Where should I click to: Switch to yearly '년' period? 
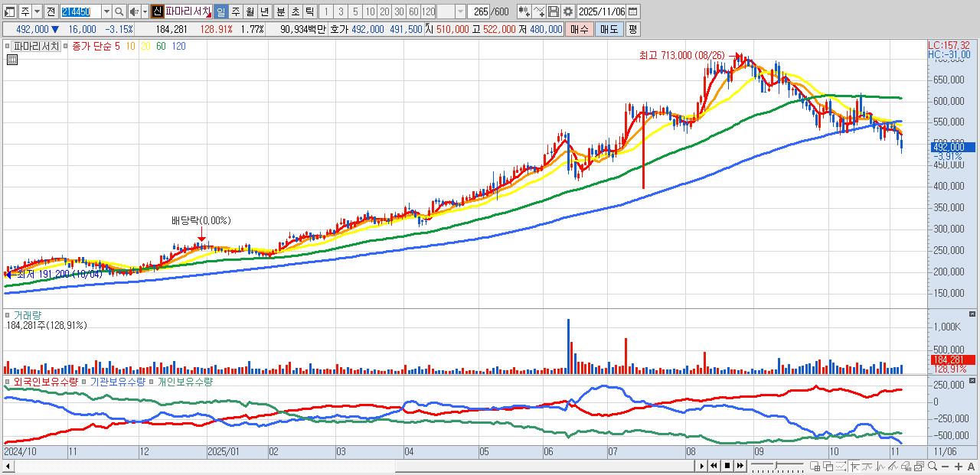tap(264, 11)
